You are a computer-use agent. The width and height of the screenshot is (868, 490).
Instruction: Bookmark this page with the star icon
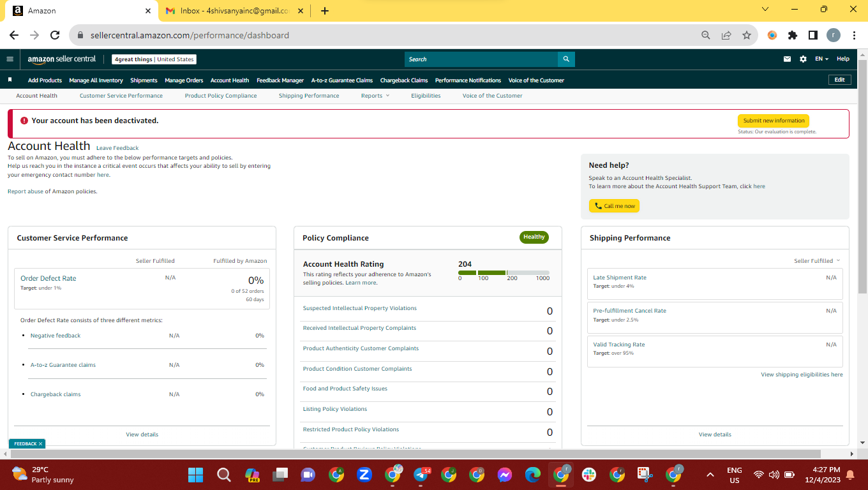(747, 35)
